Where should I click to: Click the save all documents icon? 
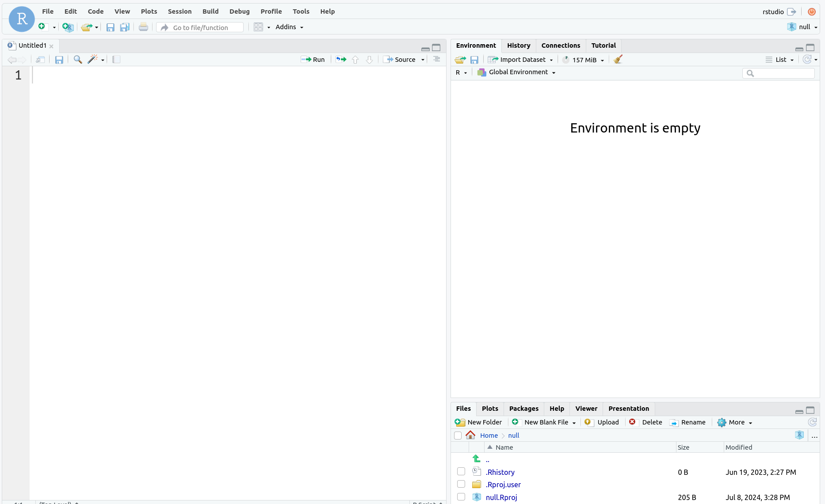(x=125, y=27)
